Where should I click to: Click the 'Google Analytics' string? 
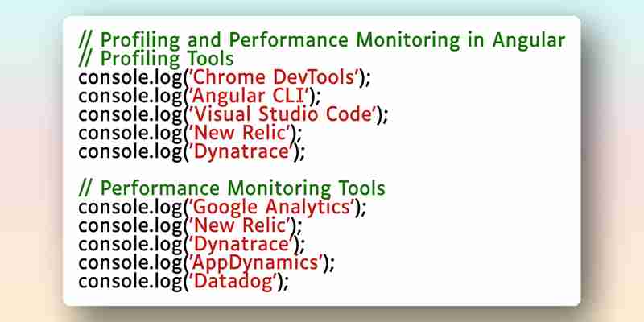(x=272, y=207)
